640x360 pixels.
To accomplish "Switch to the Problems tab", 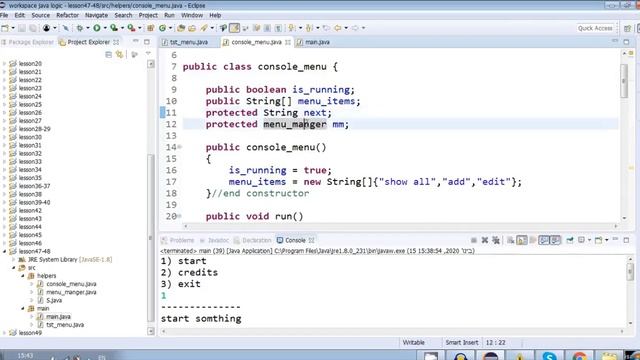I will (178, 240).
